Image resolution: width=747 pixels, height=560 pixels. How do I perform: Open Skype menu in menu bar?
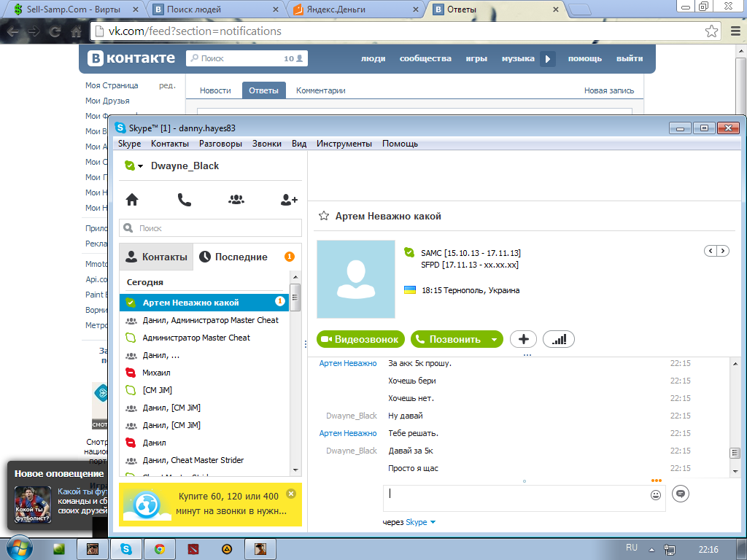pyautogui.click(x=130, y=144)
